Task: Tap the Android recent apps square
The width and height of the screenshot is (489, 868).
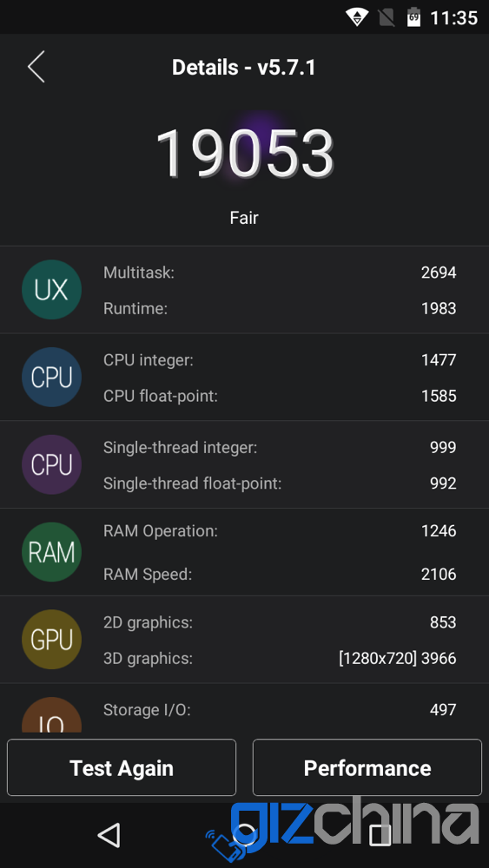Action: pos(380,835)
